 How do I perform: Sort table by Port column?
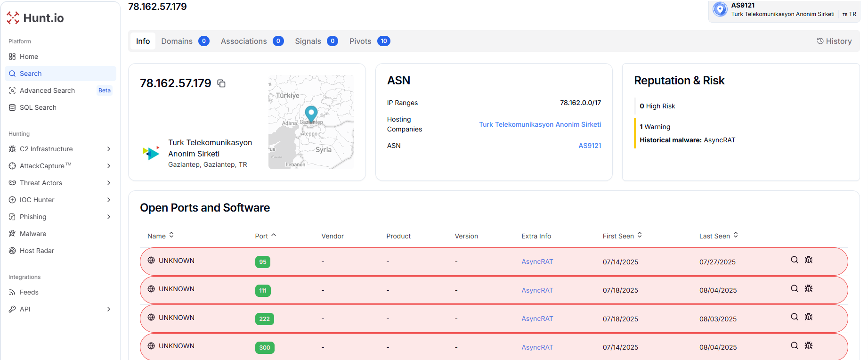coord(266,236)
